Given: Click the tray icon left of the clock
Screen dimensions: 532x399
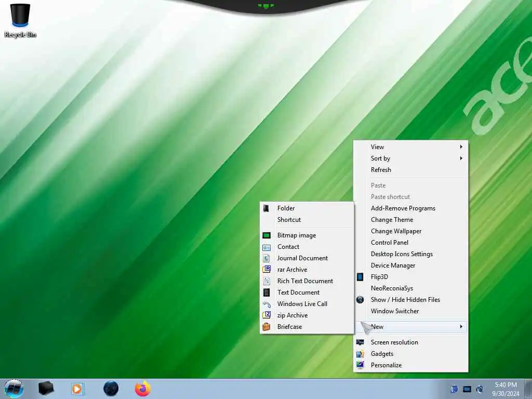Looking at the screenshot, I should point(480,389).
